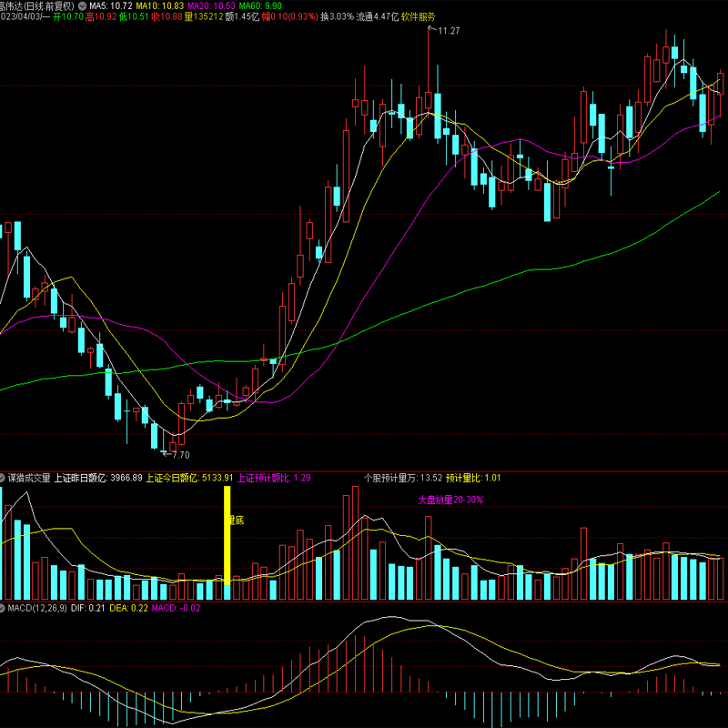Click the indicator settings icon beside MA5
Viewport: 728px width, 728px height.
tap(82, 5)
